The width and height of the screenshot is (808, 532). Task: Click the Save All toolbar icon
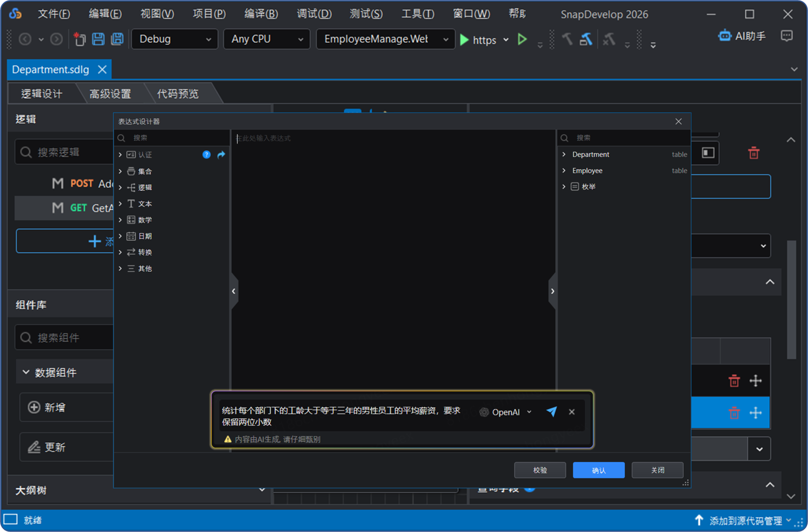pyautogui.click(x=117, y=39)
